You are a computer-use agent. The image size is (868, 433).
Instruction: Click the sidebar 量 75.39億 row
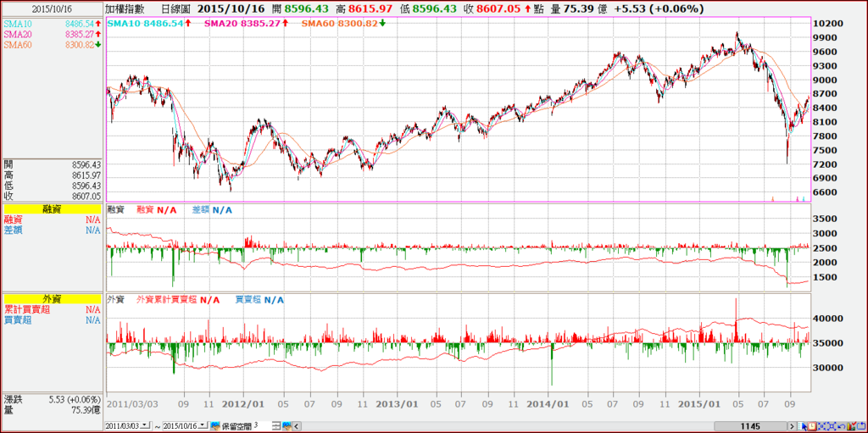tap(52, 410)
